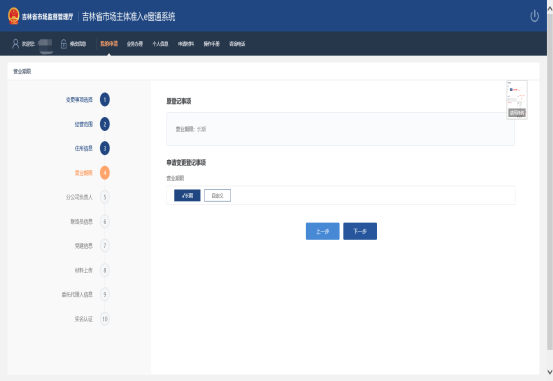Open the 申请材料 menu item
This screenshot has height=381, width=553.
[x=186, y=44]
